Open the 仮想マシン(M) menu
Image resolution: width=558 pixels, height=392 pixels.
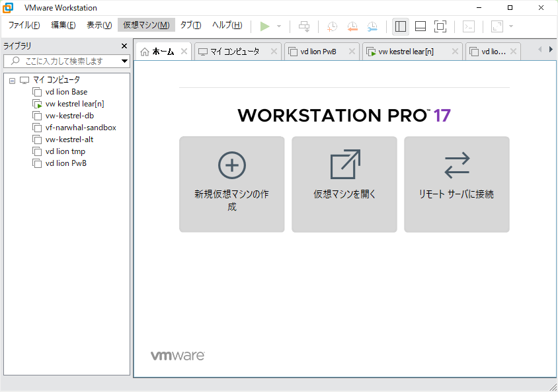point(146,25)
